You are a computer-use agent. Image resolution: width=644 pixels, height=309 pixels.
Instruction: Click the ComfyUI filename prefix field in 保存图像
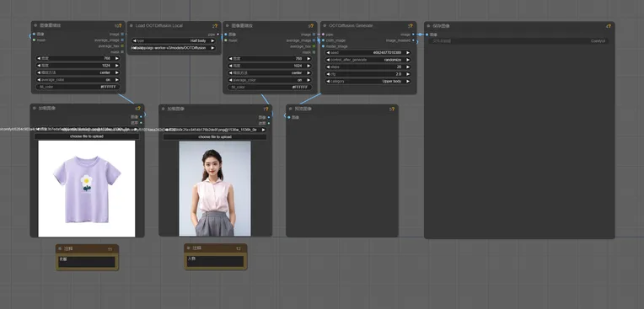point(518,41)
